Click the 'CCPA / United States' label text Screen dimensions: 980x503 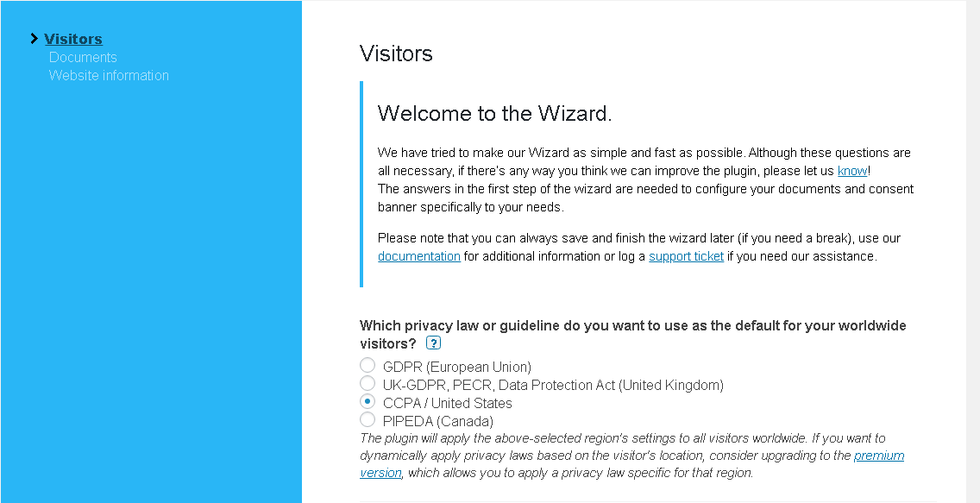448,403
